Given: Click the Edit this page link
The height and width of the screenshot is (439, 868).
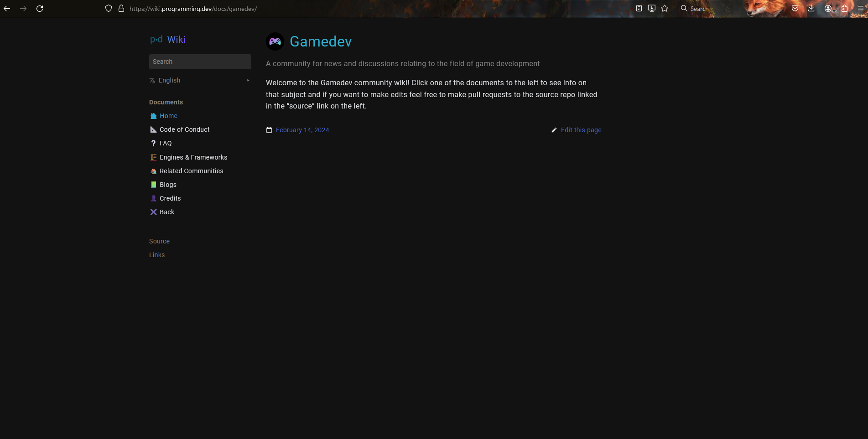Looking at the screenshot, I should pyautogui.click(x=581, y=130).
